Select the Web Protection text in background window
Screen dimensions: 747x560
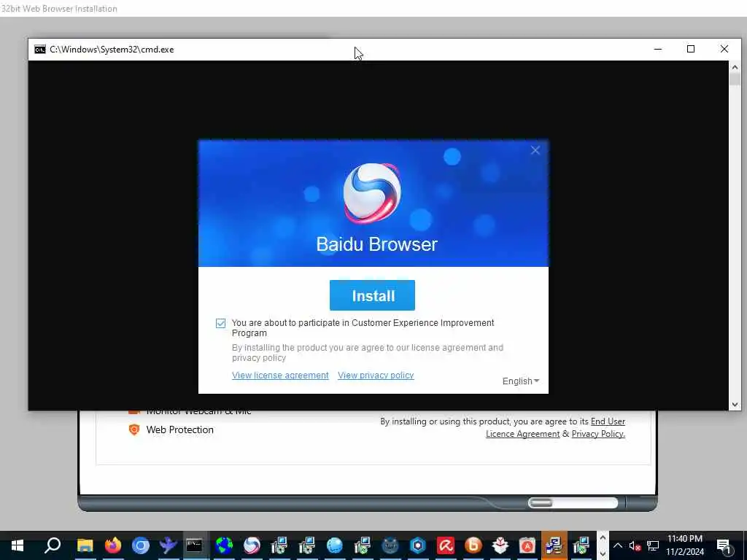point(179,429)
